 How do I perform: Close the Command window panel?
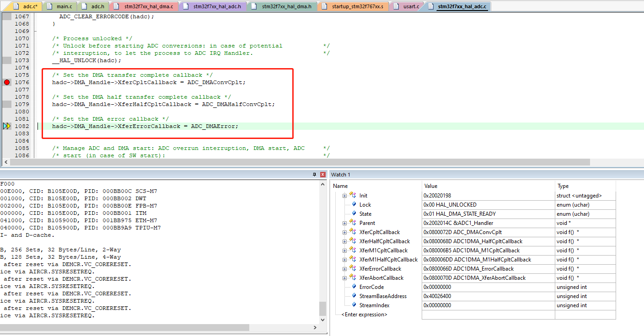point(322,174)
